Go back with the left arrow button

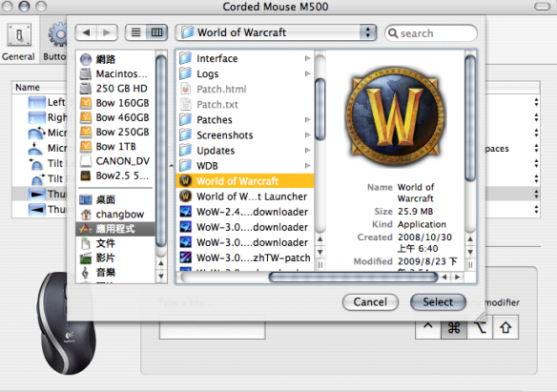pyautogui.click(x=86, y=32)
